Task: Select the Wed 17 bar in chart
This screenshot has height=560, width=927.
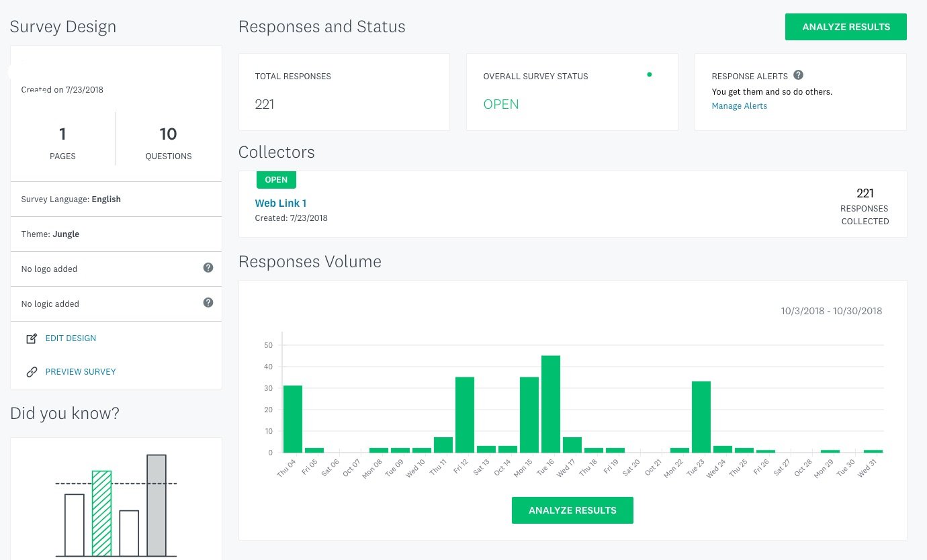Action: tap(572, 445)
